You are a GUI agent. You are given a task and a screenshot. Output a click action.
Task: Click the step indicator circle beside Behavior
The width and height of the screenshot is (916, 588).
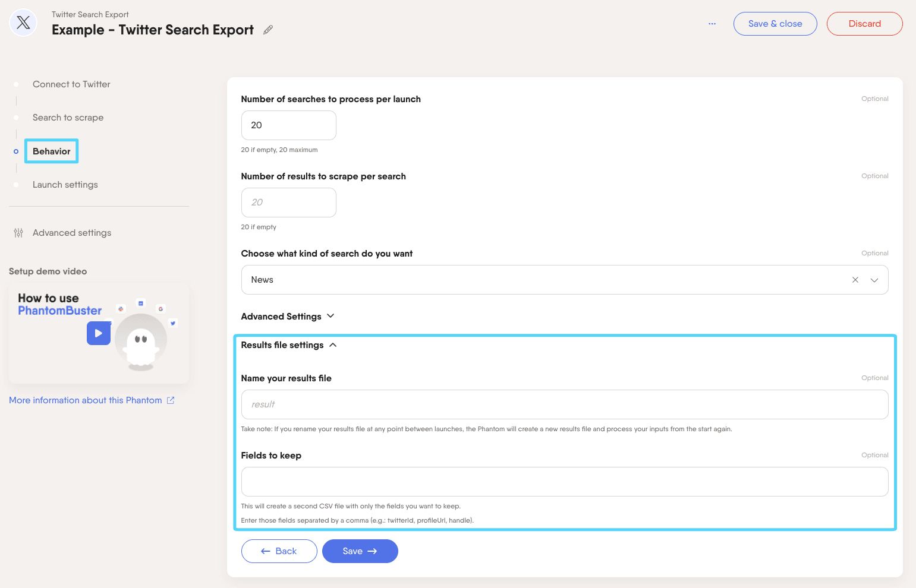coord(16,151)
